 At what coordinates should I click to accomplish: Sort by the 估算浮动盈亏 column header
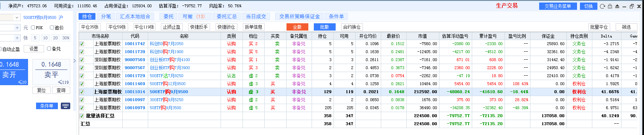[455, 36]
